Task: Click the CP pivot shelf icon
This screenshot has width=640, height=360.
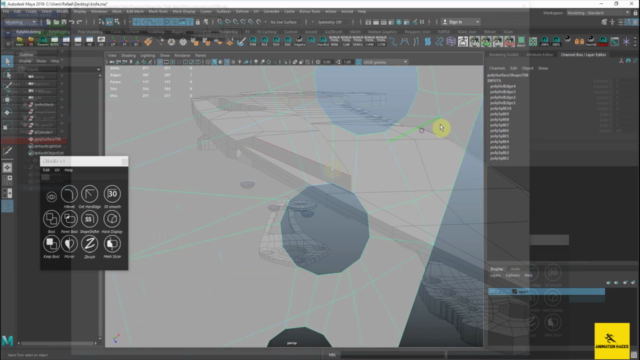Action: (x=113, y=41)
